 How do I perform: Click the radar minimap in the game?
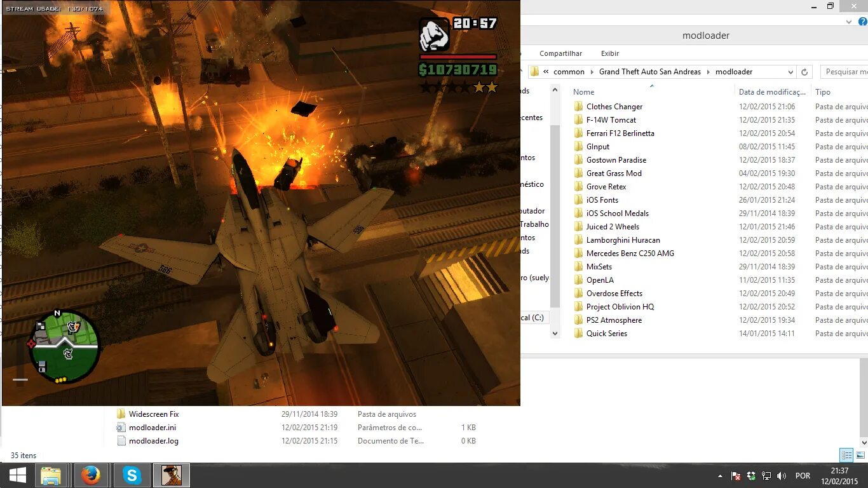(x=65, y=347)
